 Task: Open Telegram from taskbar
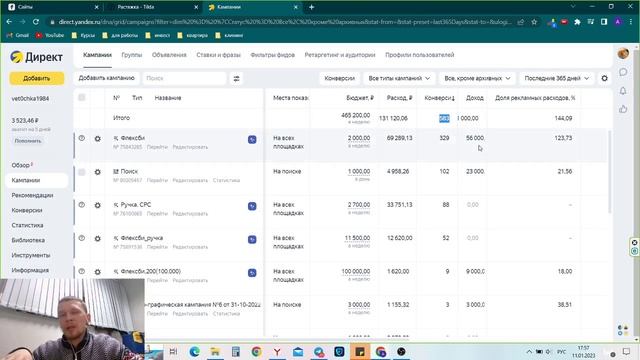coord(319,351)
